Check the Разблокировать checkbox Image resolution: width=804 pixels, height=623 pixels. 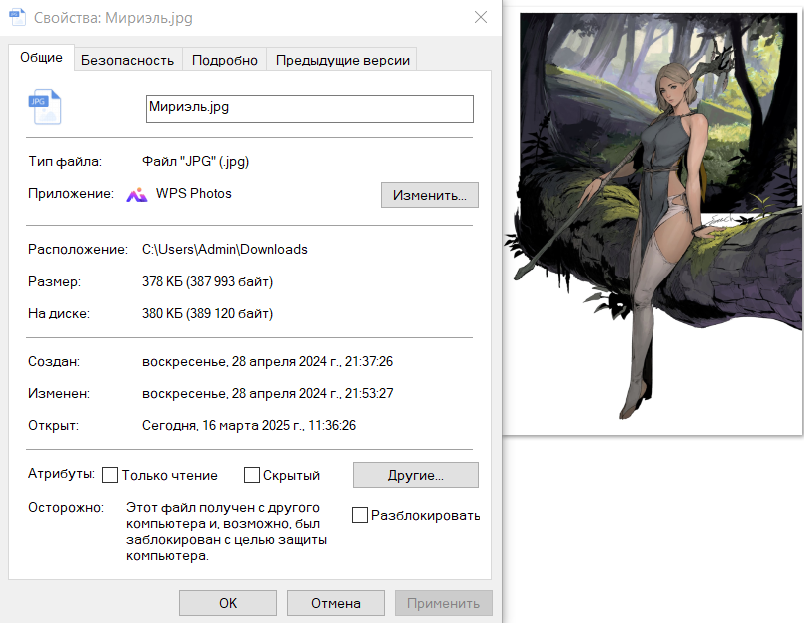361,516
